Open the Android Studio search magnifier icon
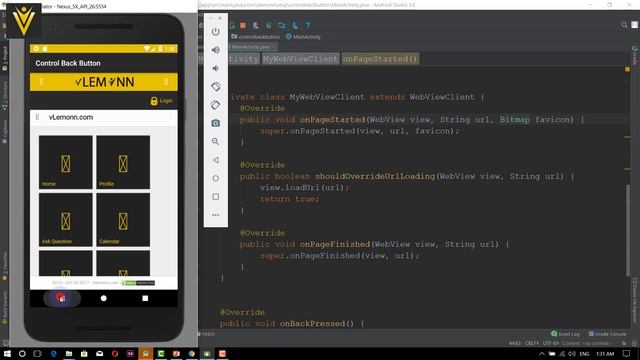 click(x=624, y=25)
